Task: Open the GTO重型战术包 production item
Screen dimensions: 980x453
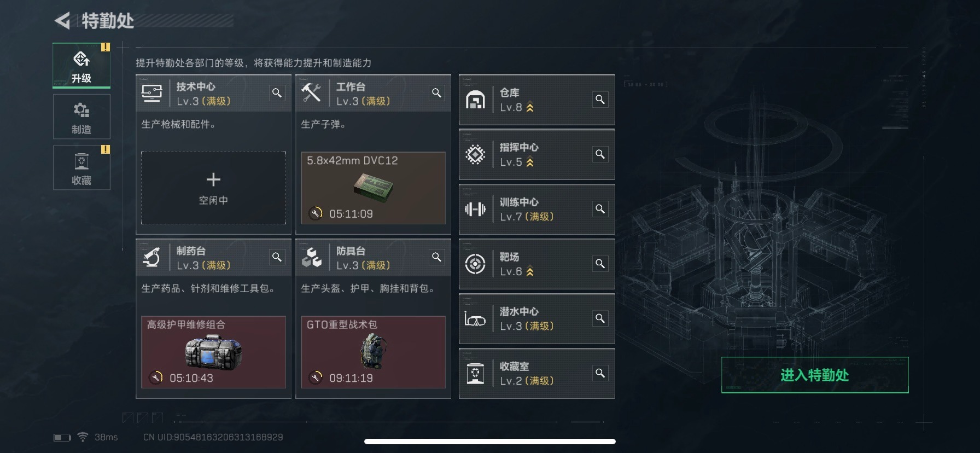Action: click(373, 352)
